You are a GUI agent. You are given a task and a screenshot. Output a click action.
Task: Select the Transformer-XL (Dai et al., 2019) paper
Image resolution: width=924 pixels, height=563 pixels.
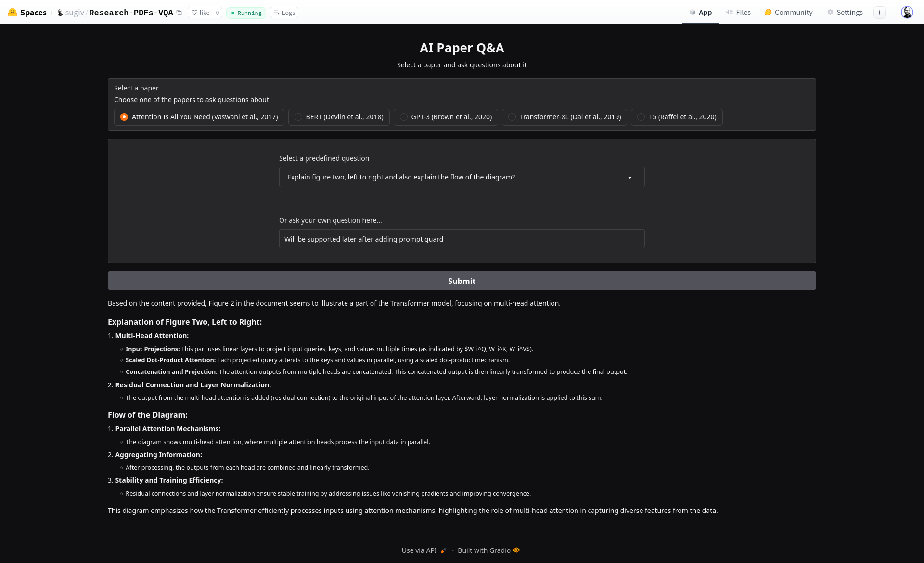pos(565,117)
